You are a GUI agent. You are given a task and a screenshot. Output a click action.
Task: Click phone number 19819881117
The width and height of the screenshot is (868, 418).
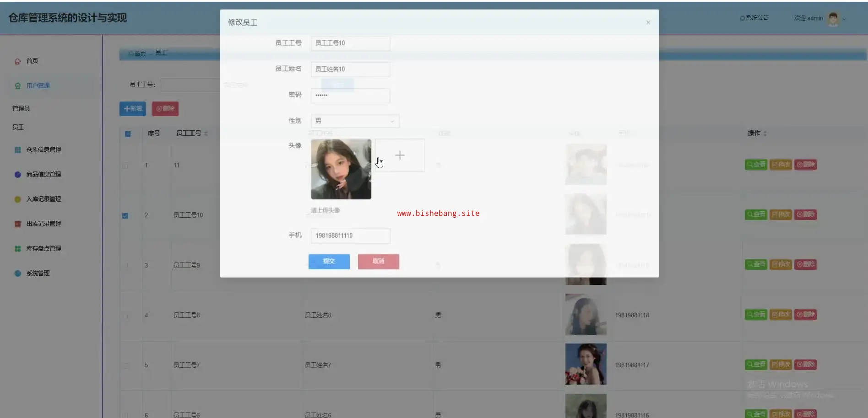(632, 365)
